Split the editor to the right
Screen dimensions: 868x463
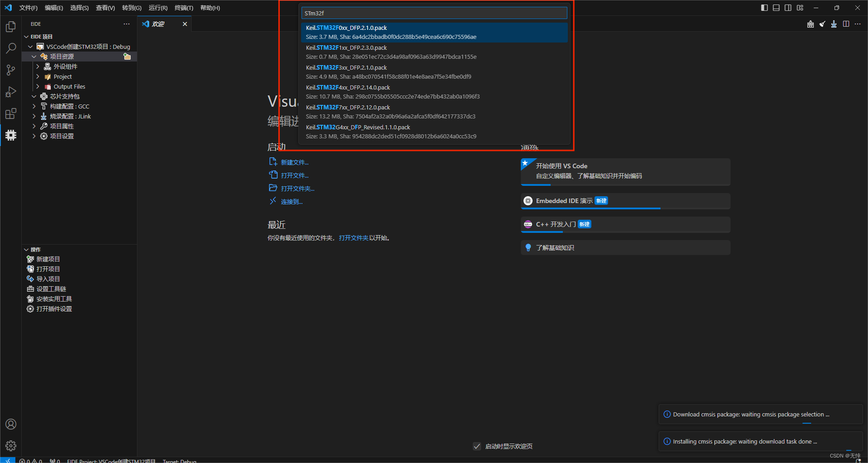point(846,24)
